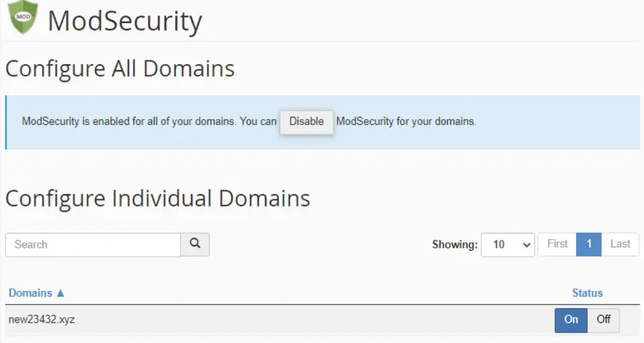Go to the First page

[557, 244]
